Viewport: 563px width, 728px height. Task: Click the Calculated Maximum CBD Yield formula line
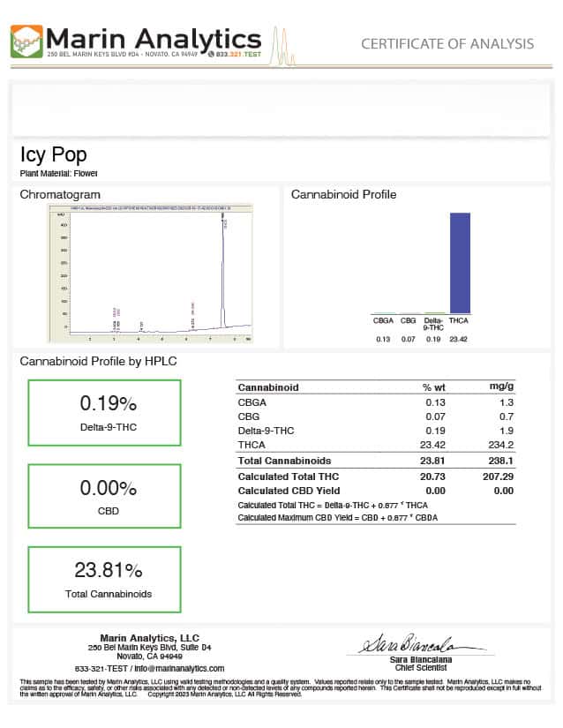pyautogui.click(x=337, y=517)
